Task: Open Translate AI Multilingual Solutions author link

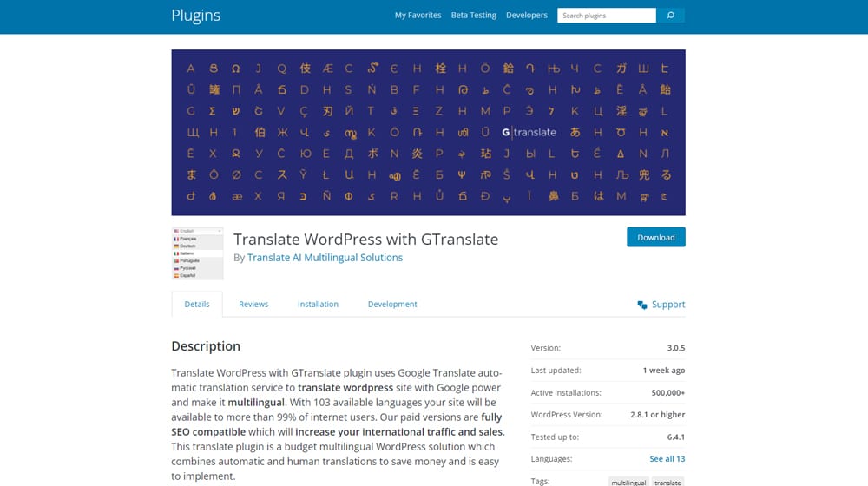Action: [325, 258]
